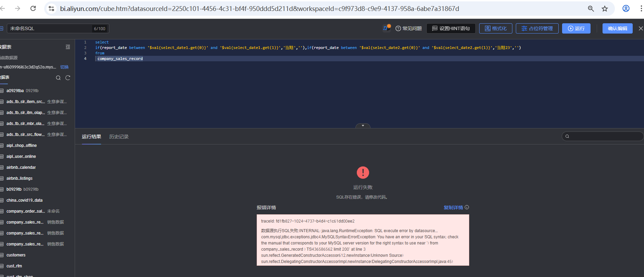Click Copy Details (复制详情) link
This screenshot has width=644, height=277.
[453, 207]
